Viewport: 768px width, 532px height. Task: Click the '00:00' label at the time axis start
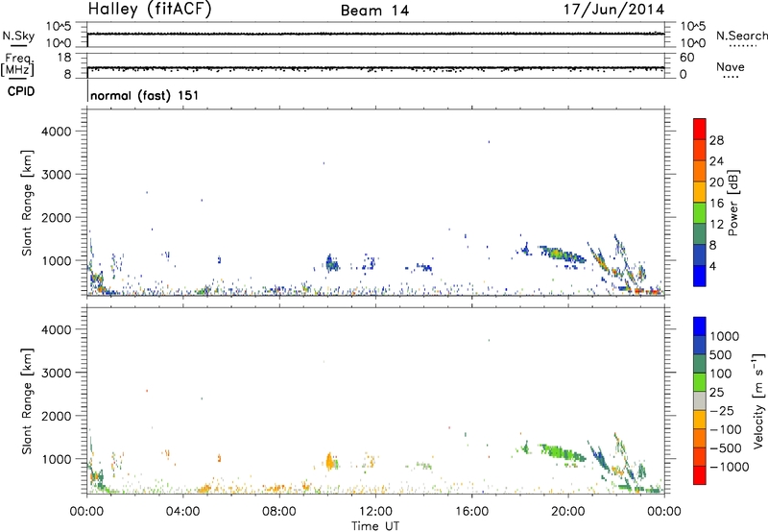(86, 512)
